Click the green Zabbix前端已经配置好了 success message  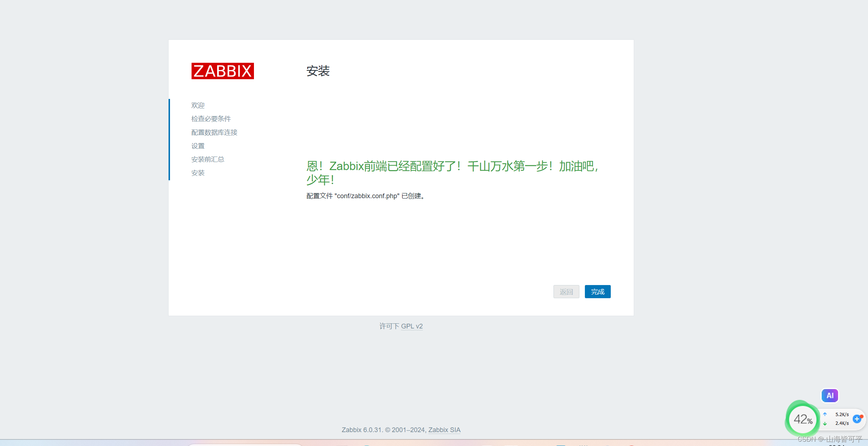452,173
